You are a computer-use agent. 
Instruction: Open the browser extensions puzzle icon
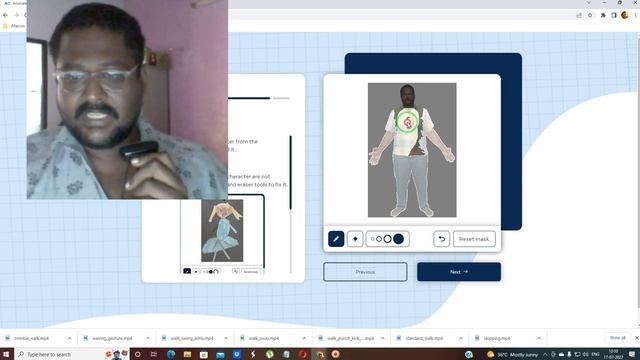603,15
